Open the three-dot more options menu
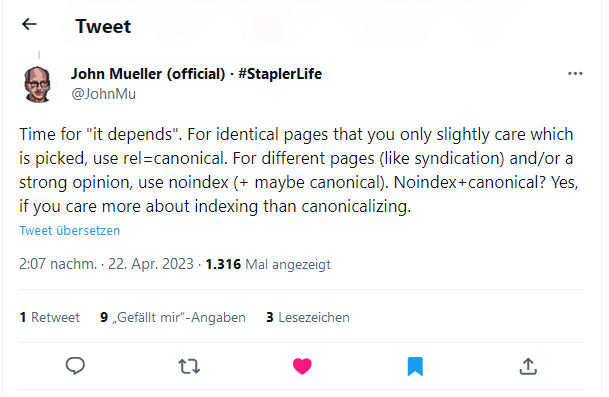Image resolution: width=609 pixels, height=397 pixels. (x=575, y=73)
